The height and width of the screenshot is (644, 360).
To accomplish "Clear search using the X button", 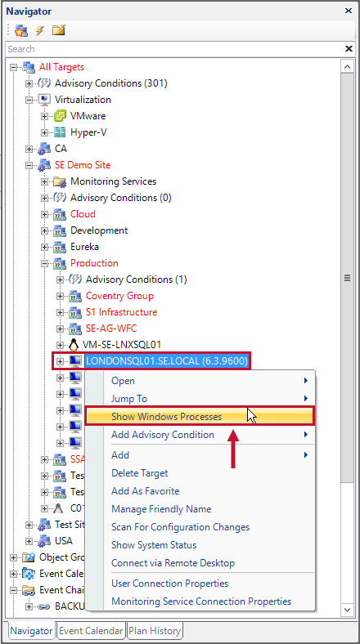I will (349, 49).
